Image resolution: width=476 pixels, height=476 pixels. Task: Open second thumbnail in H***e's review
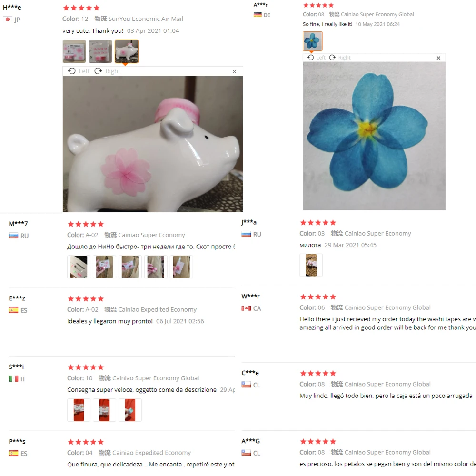pyautogui.click(x=100, y=51)
